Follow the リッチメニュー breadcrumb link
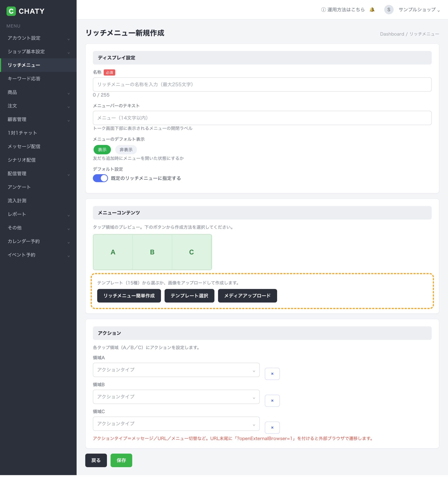This screenshot has height=478, width=448. point(424,34)
